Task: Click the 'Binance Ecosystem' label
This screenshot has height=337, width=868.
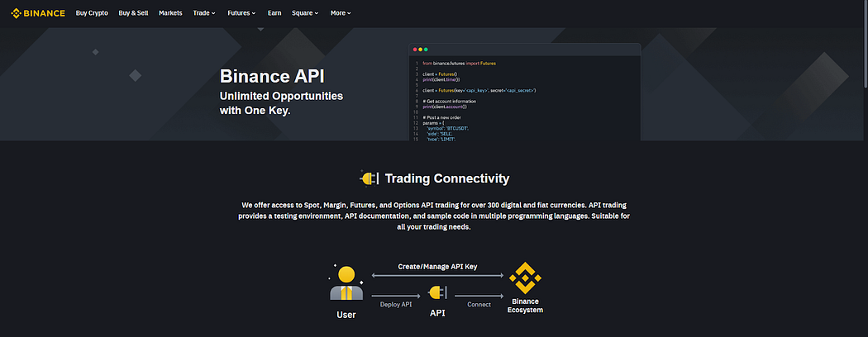Action: point(525,306)
